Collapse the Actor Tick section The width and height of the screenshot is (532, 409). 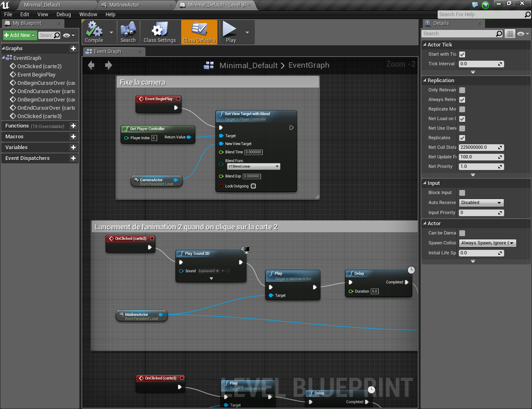coord(424,45)
